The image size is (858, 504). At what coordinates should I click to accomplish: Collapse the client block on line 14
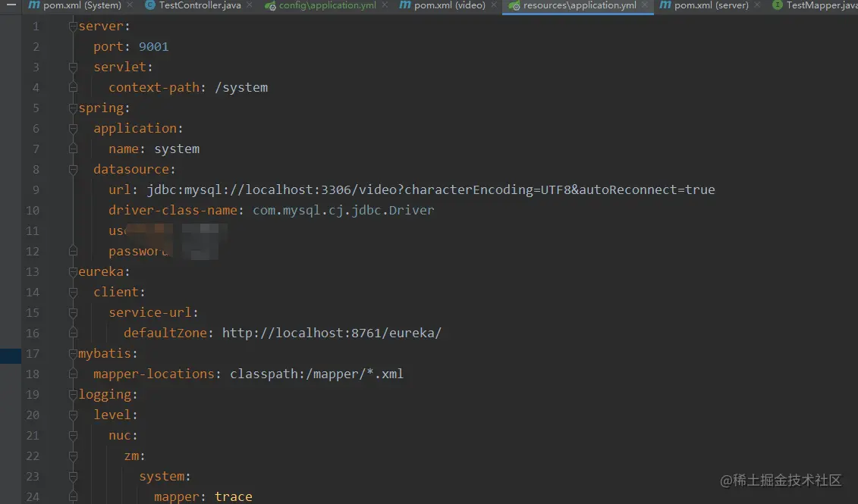tap(73, 292)
